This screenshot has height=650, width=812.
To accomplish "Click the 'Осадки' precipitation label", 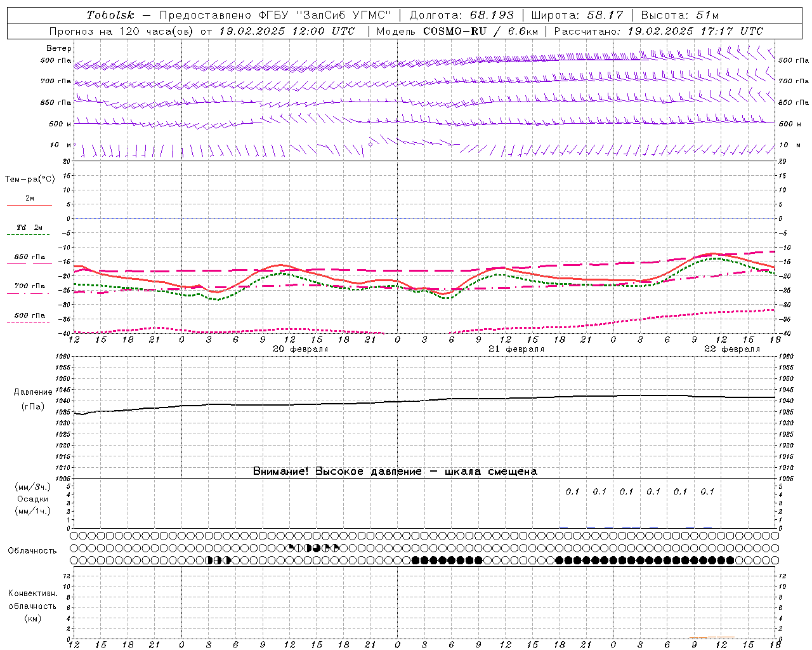I will point(33,499).
